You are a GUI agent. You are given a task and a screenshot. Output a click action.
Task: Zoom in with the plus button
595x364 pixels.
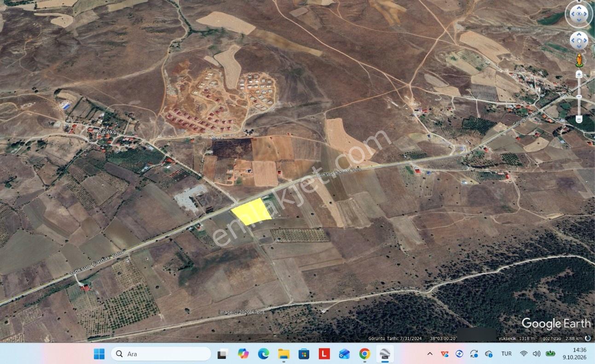pos(579,74)
